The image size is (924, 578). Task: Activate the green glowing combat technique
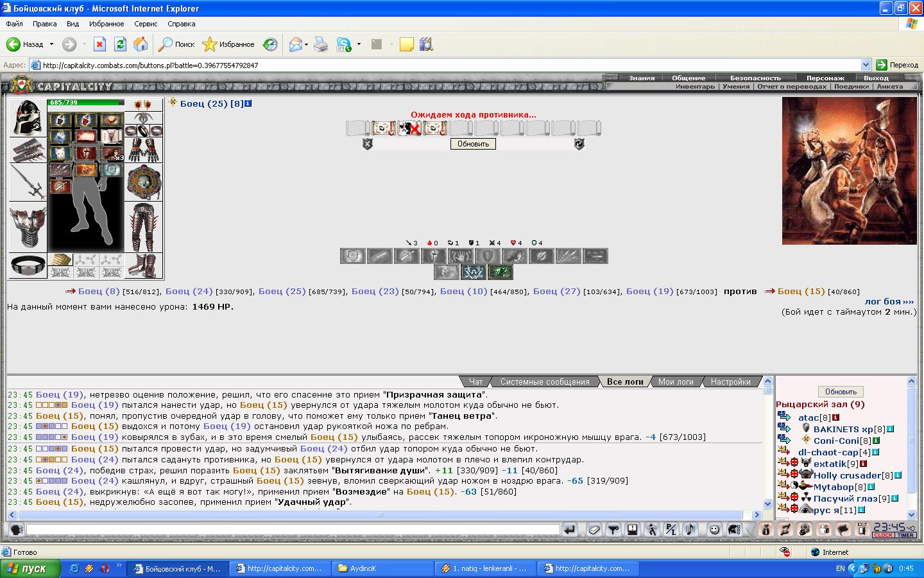tap(501, 272)
